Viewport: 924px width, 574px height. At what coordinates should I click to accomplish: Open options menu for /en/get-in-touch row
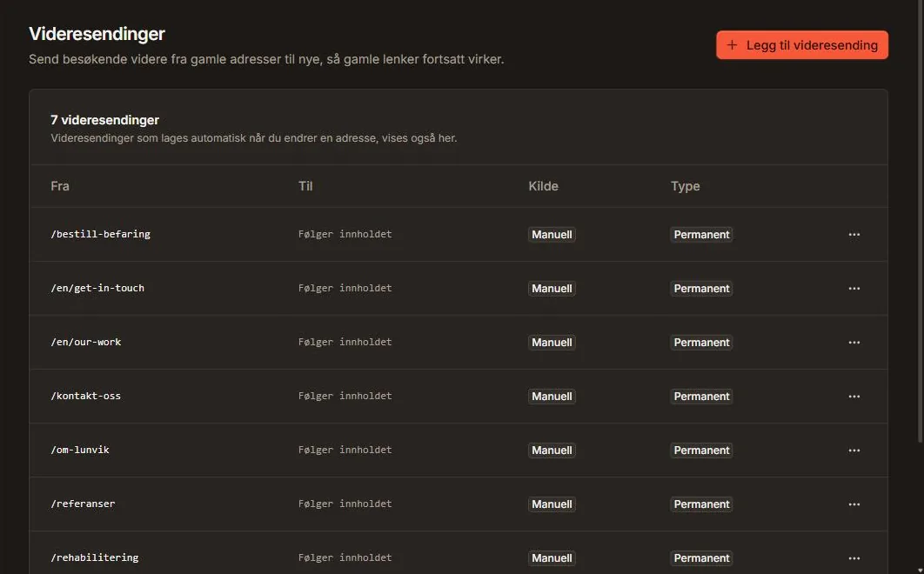coord(854,288)
